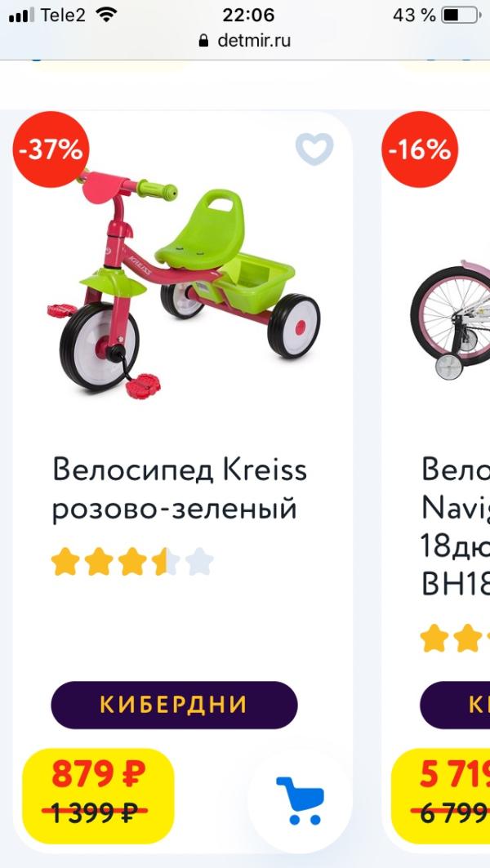
Task: Tap the detmir.ru address bar
Action: [245, 40]
